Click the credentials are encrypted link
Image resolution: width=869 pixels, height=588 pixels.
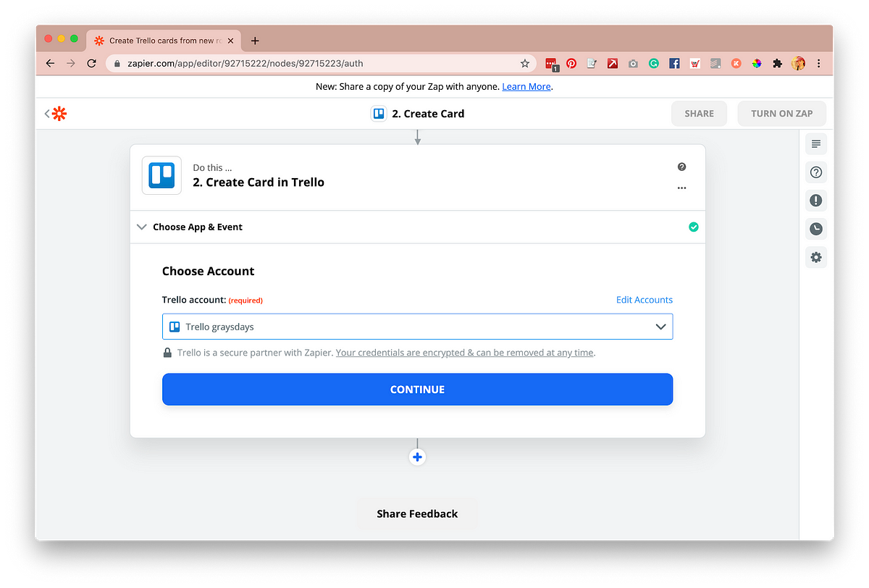[465, 353]
